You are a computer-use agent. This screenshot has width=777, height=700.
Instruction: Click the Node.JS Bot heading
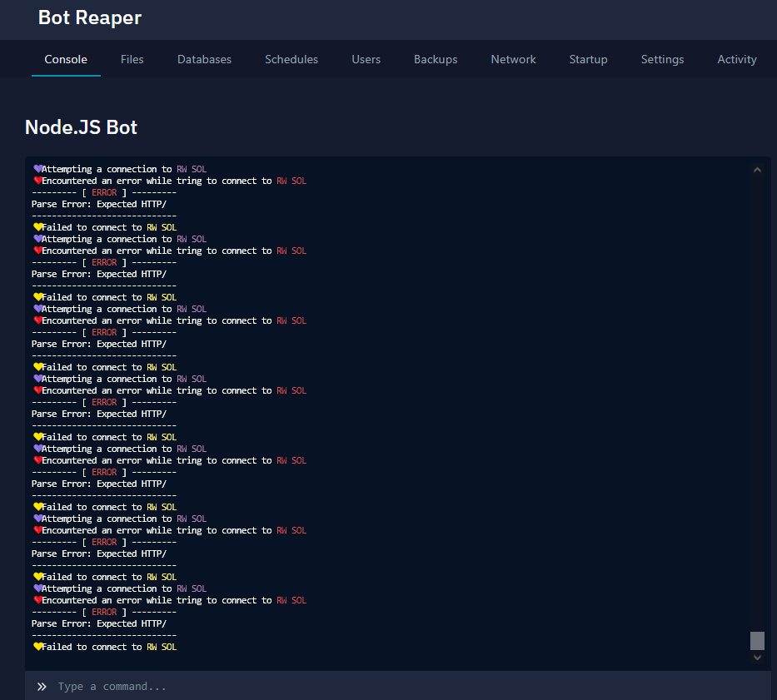82,127
